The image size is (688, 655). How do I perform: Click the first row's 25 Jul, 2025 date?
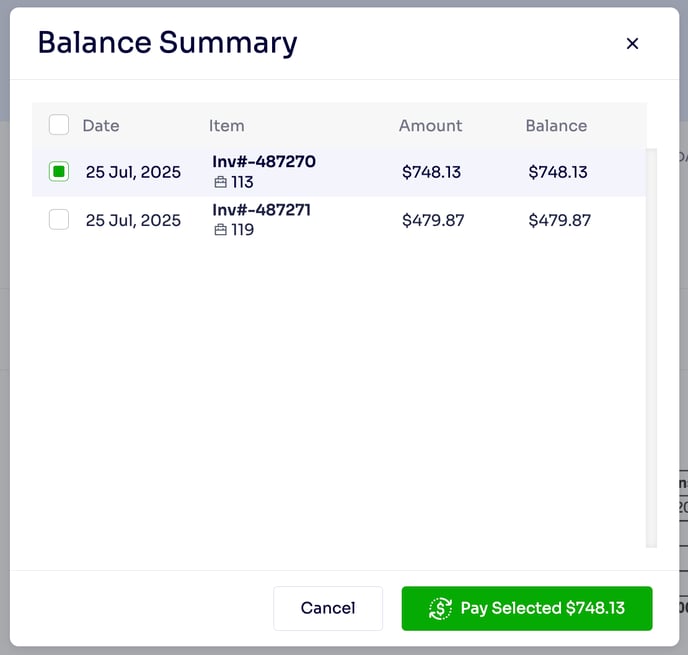[133, 172]
